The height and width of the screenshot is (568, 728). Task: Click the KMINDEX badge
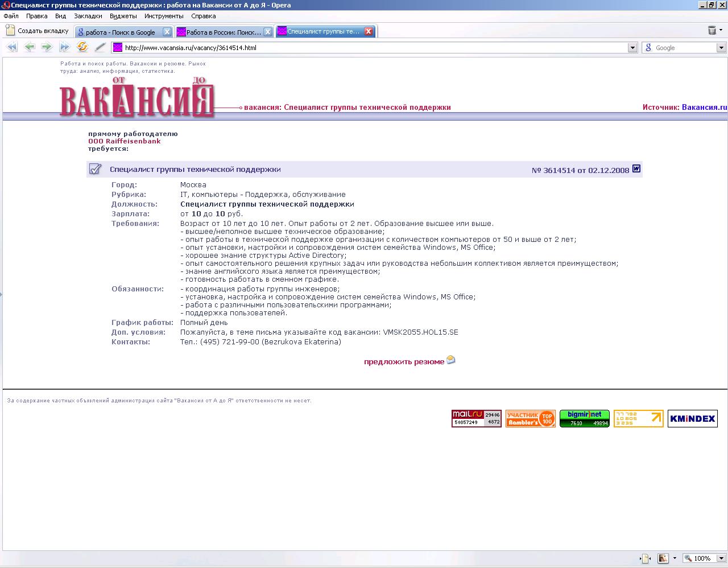693,418
